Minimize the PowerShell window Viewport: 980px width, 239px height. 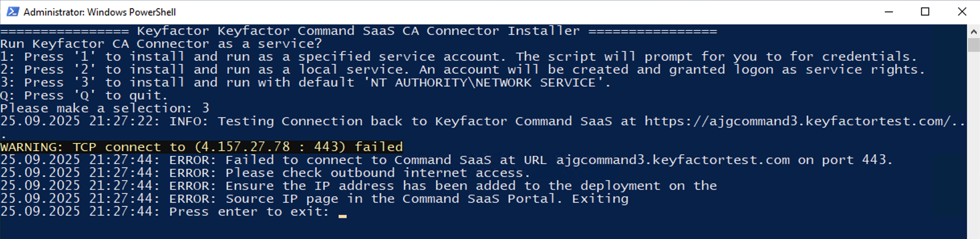coord(889,12)
